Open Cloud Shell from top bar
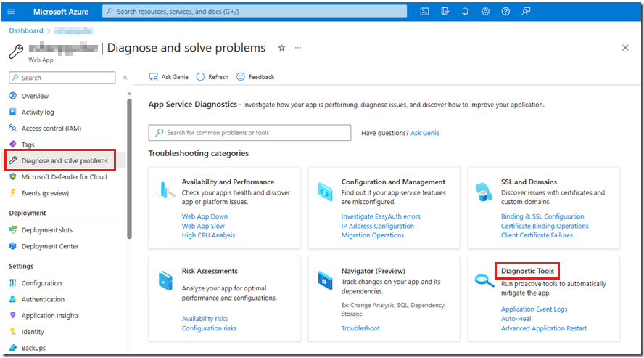Viewport: 644px width, 358px height. click(x=425, y=12)
